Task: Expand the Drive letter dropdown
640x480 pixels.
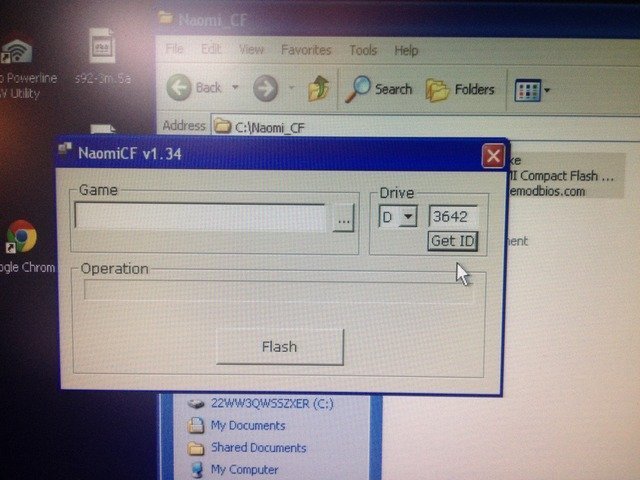Action: [x=407, y=217]
